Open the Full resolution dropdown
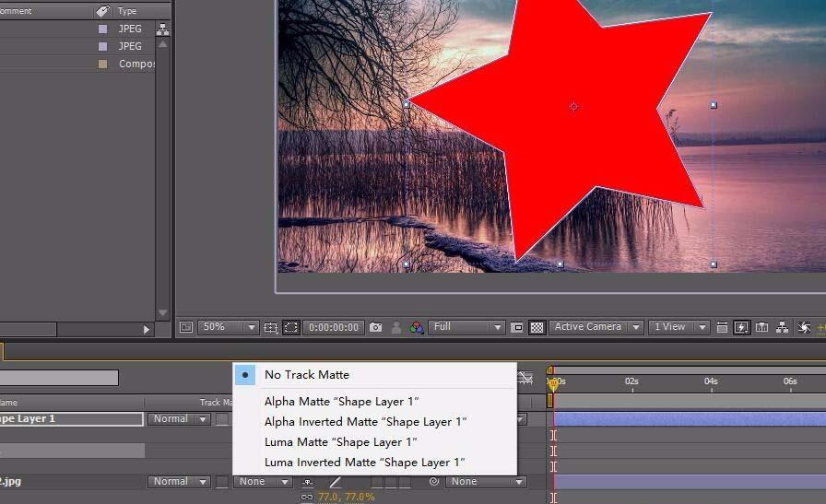Screen dimensions: 826x504 [x=467, y=327]
